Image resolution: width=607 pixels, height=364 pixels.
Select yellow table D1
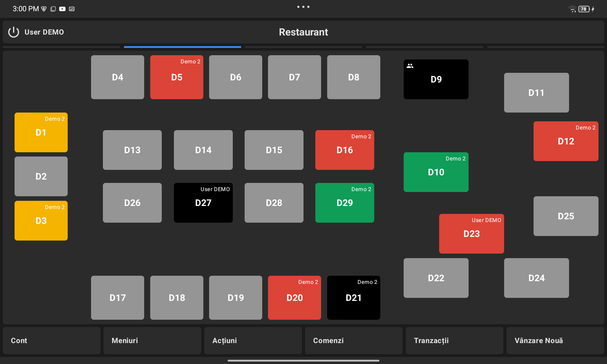pyautogui.click(x=41, y=133)
